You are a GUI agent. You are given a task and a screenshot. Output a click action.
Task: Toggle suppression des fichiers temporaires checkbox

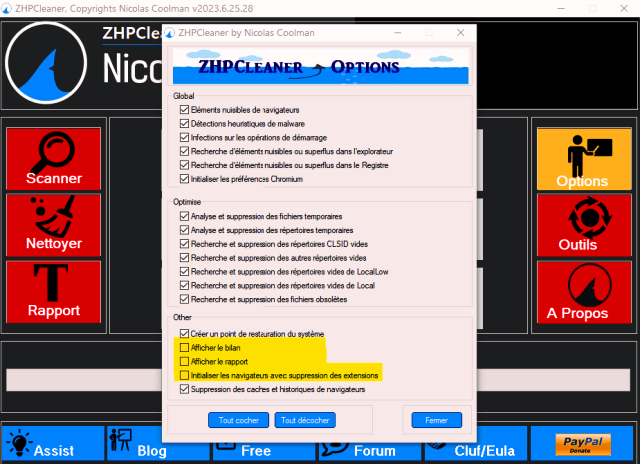click(184, 216)
